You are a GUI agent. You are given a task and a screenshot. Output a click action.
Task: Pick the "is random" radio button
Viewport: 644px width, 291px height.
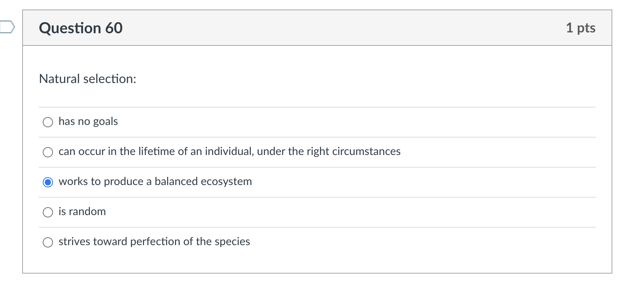48,212
